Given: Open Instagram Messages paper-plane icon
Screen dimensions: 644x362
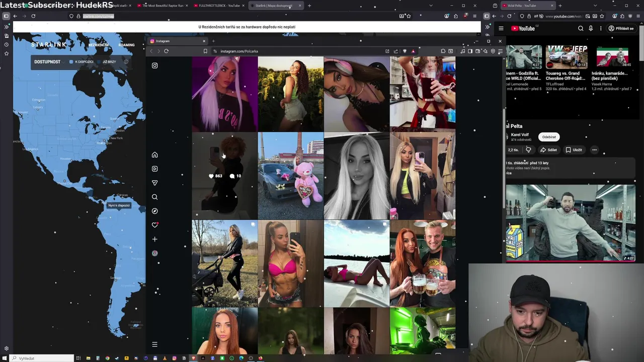Looking at the screenshot, I should tap(154, 183).
